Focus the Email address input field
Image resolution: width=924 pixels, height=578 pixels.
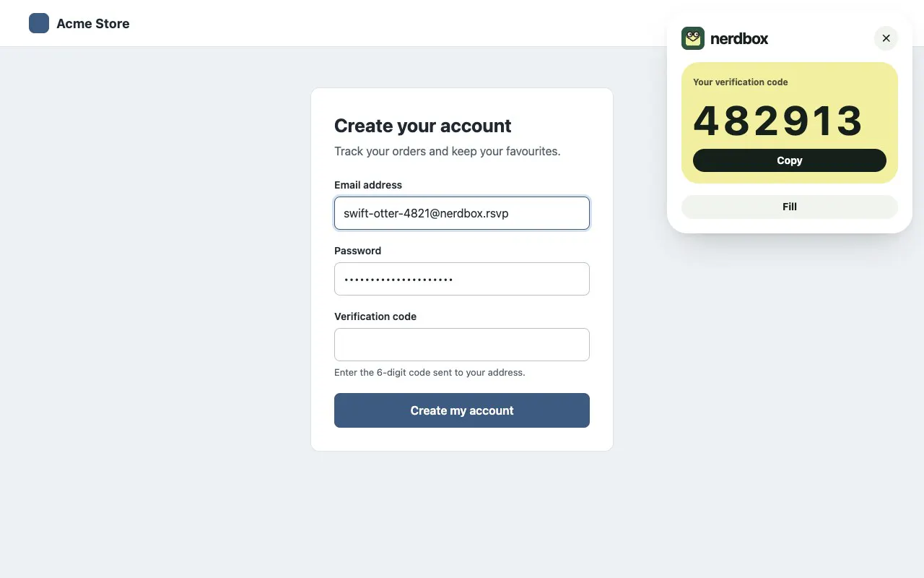(x=462, y=213)
